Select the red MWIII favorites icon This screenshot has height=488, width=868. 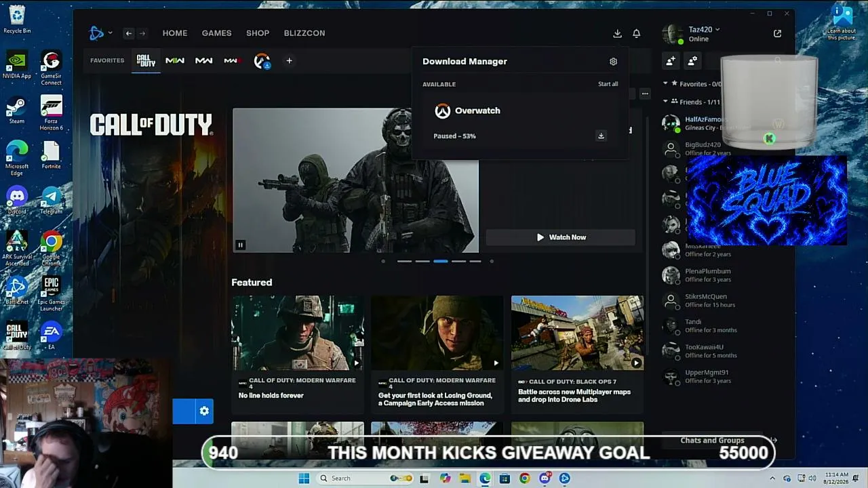pos(231,61)
